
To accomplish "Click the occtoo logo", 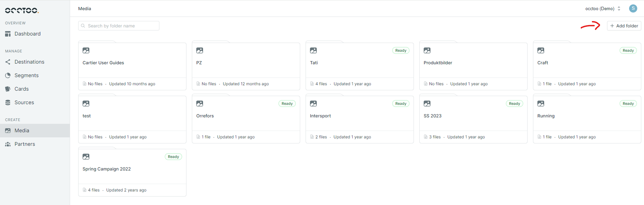I will [22, 10].
